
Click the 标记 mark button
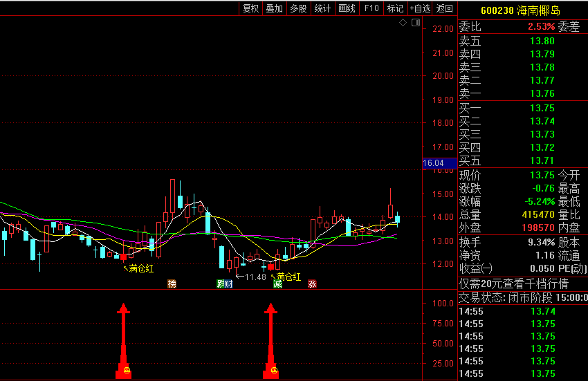point(395,8)
